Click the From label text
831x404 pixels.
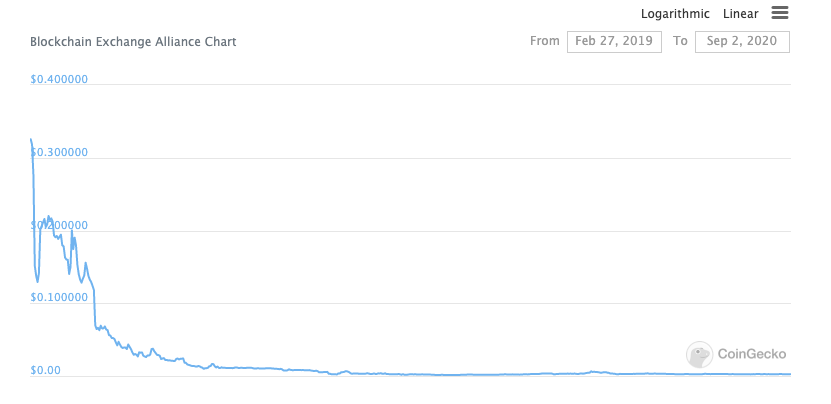pos(544,41)
